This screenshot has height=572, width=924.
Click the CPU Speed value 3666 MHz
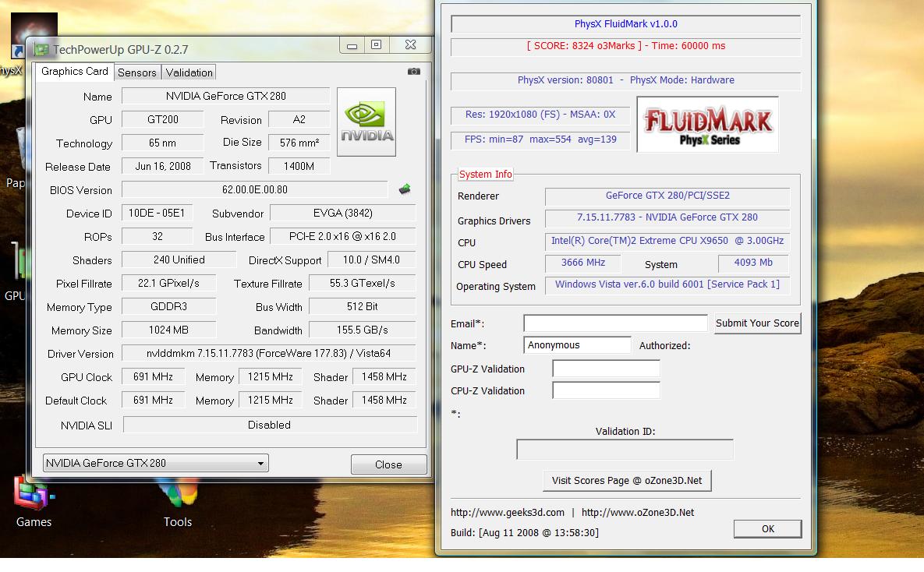pyautogui.click(x=582, y=263)
